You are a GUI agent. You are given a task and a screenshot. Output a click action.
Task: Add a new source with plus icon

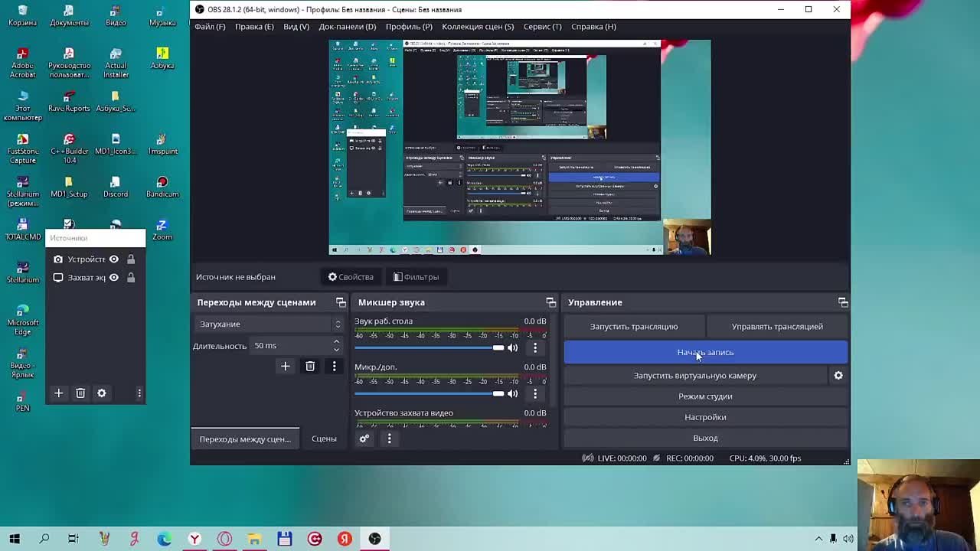(58, 393)
